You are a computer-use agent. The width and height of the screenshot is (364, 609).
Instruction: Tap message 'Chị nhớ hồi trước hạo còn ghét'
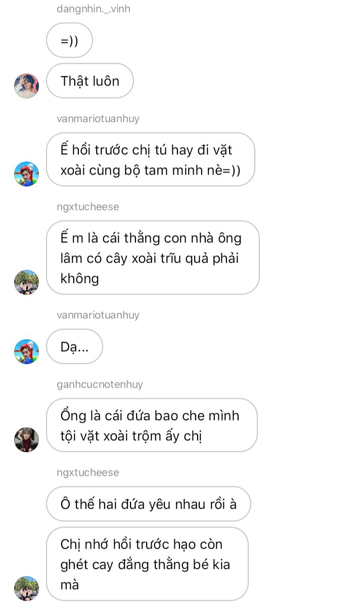pos(147,564)
